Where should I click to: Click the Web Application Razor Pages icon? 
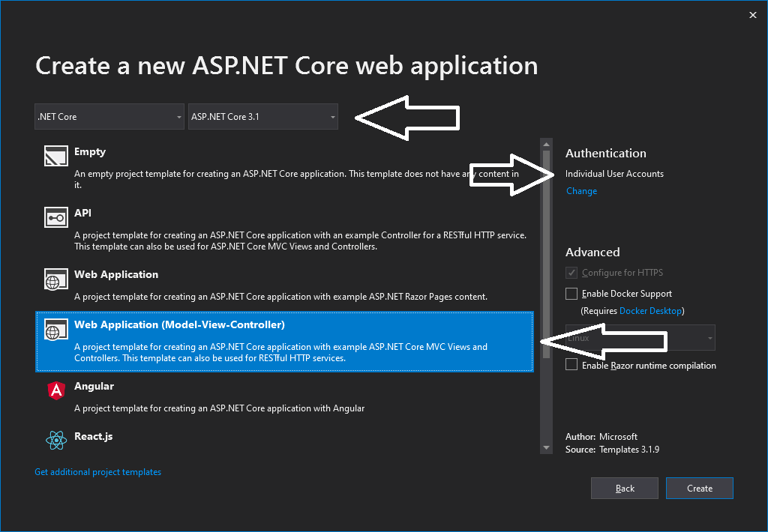pos(55,279)
